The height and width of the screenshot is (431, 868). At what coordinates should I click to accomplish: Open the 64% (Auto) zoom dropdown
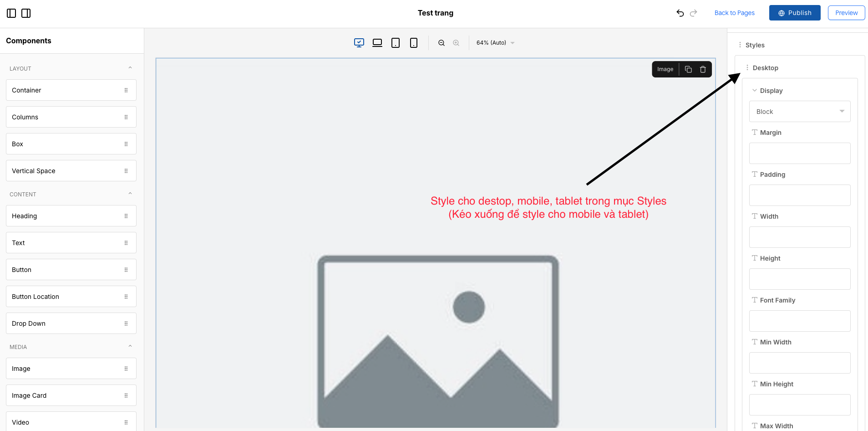(495, 43)
